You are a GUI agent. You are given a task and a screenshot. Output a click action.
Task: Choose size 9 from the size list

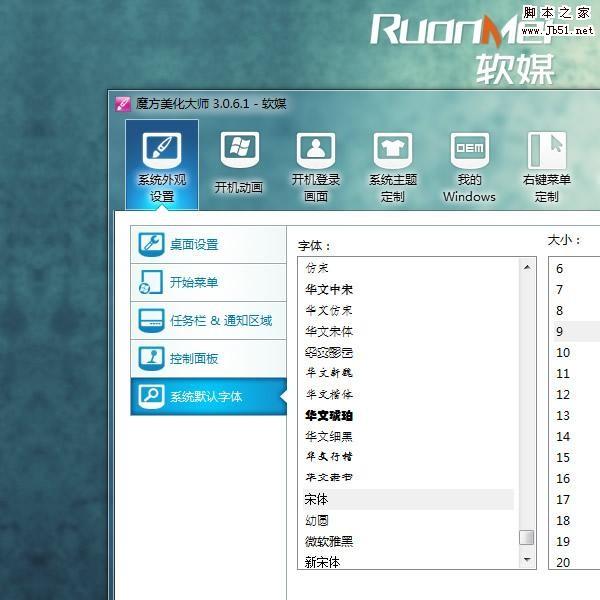click(x=560, y=331)
